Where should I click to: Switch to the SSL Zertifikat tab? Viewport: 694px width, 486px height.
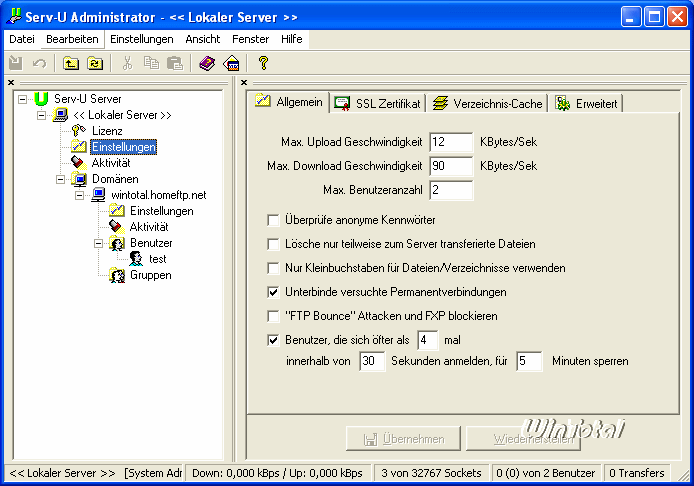point(377,104)
